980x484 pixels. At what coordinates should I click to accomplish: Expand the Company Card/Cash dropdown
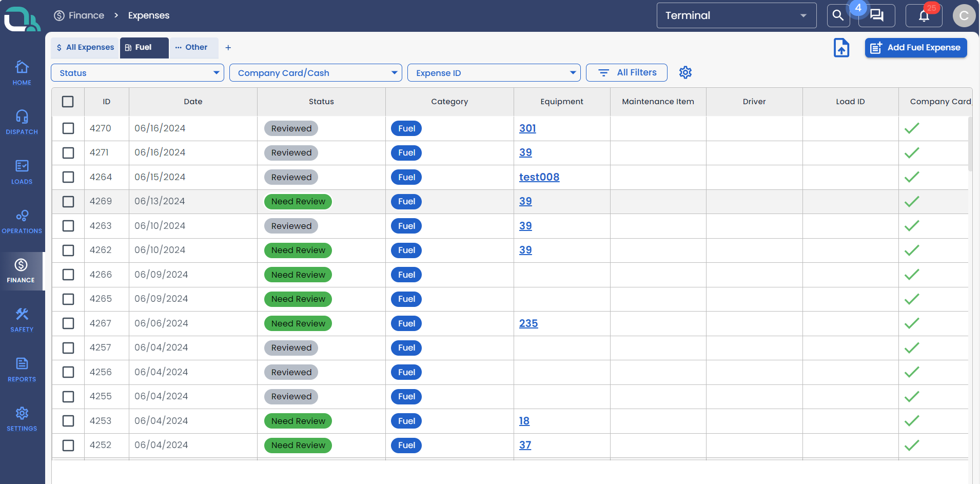315,72
